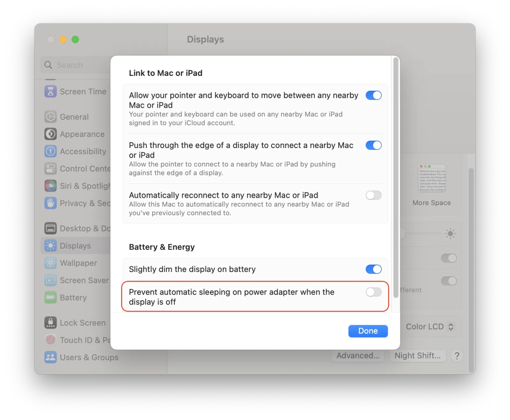Select Wallpaper in the sidebar
Screen dimensions: 510x420
(x=75, y=263)
